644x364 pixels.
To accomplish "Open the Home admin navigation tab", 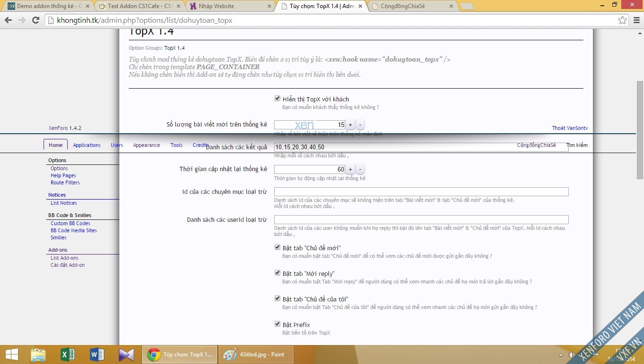I will (55, 145).
